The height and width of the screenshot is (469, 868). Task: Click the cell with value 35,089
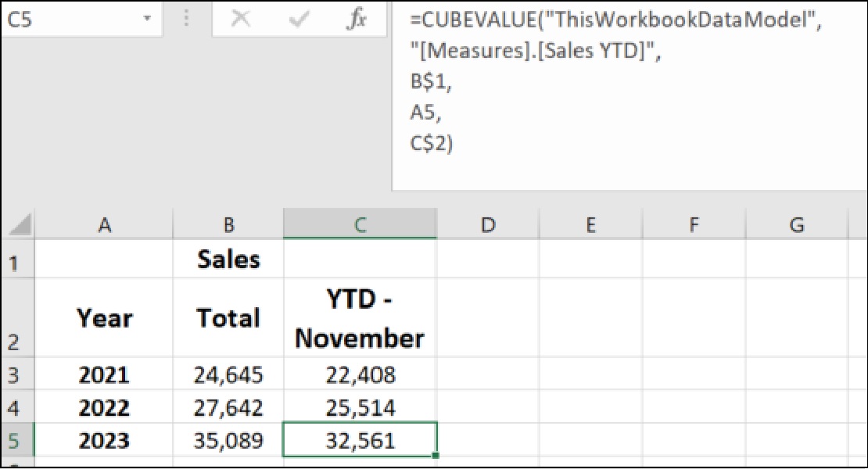228,440
